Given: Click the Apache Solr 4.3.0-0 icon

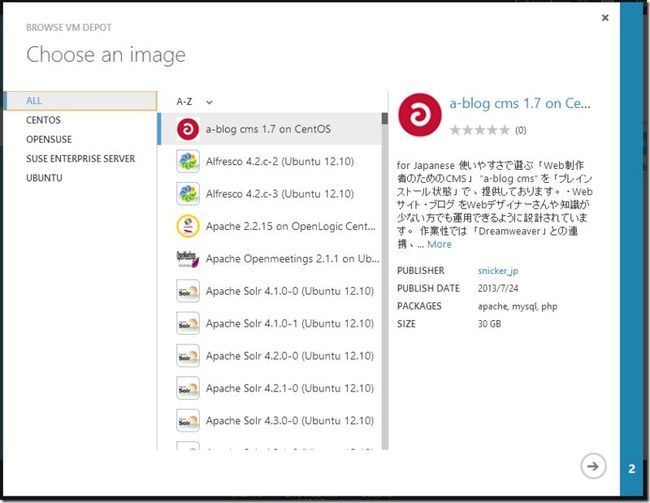Looking at the screenshot, I should [x=188, y=420].
